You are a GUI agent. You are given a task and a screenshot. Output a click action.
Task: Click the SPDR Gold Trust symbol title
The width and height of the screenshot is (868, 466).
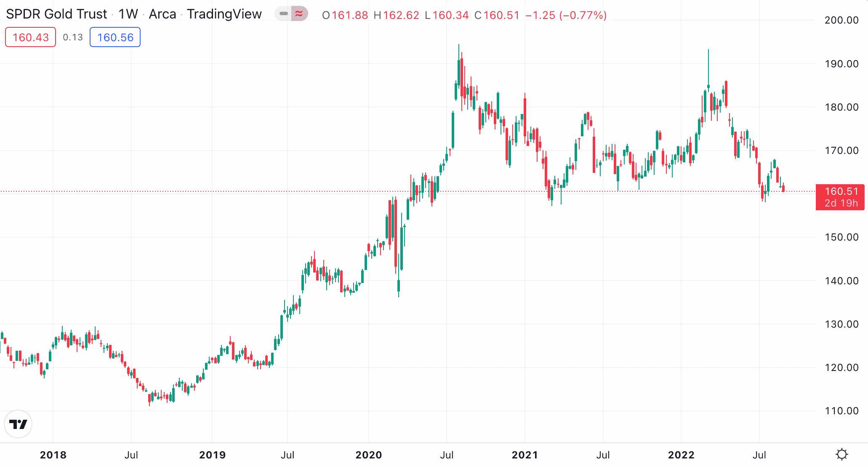point(56,14)
